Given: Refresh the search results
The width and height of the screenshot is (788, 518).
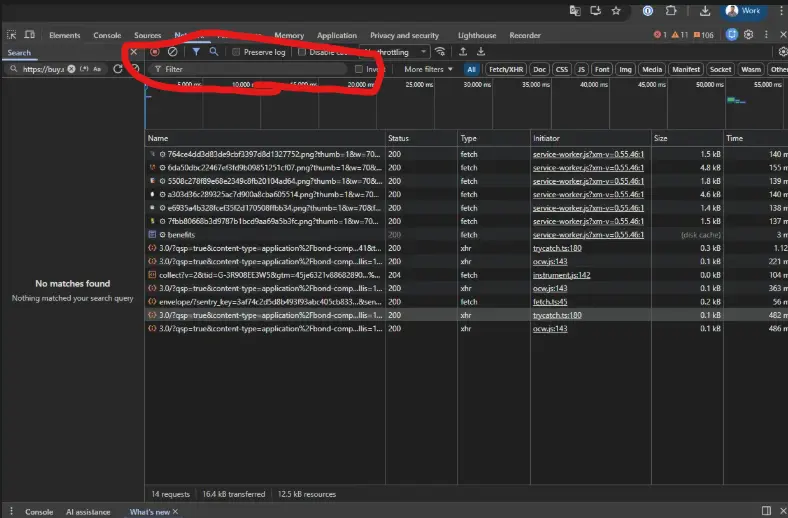Looking at the screenshot, I should pos(118,69).
